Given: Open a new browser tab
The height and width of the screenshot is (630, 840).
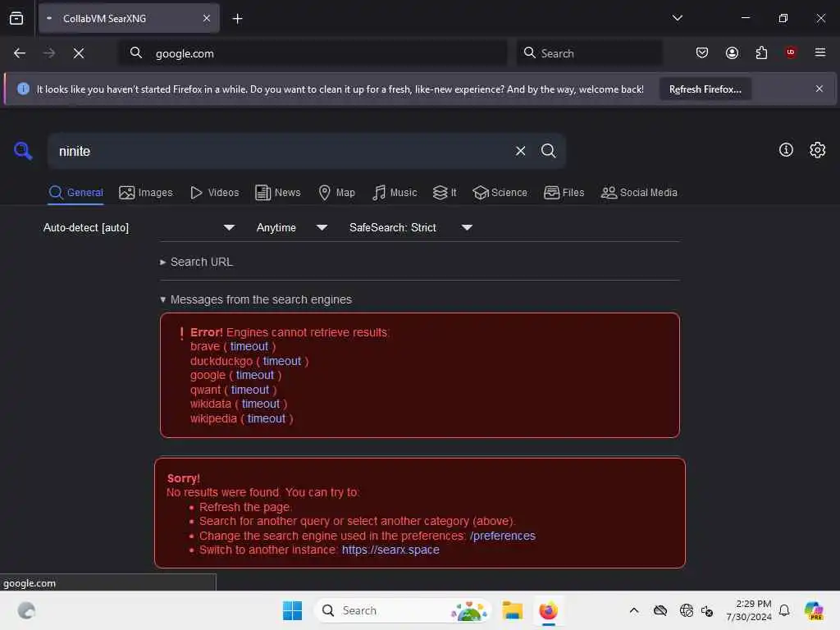Looking at the screenshot, I should coord(237,19).
